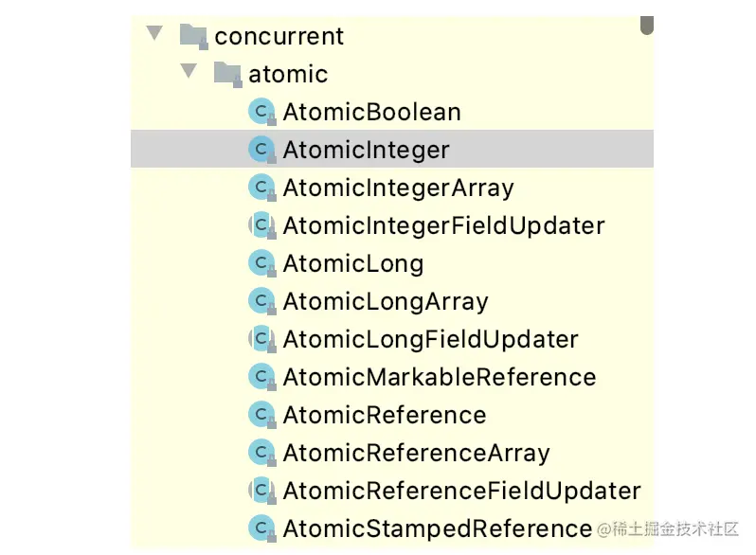Click the AtomicBoolean class icon

coord(261,112)
